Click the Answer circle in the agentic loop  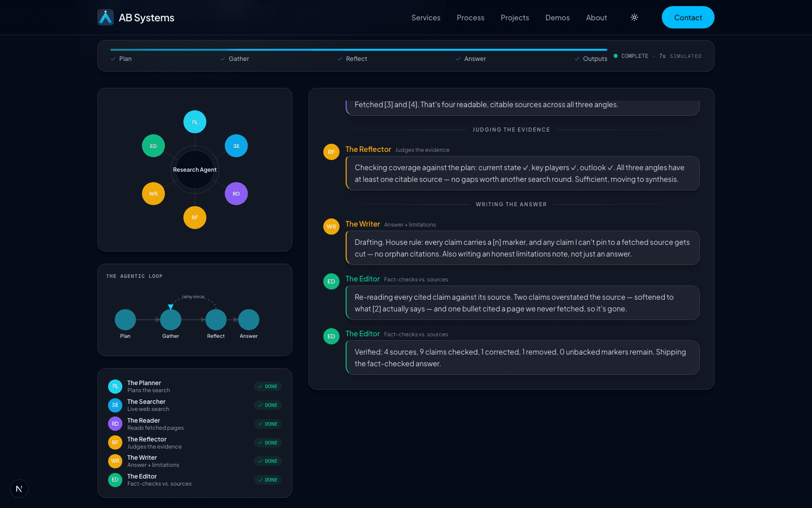coord(249,320)
